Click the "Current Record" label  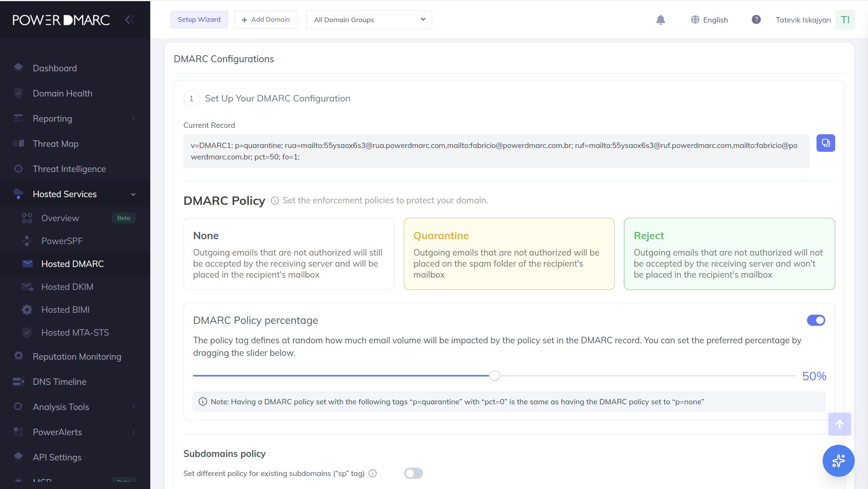pos(209,125)
